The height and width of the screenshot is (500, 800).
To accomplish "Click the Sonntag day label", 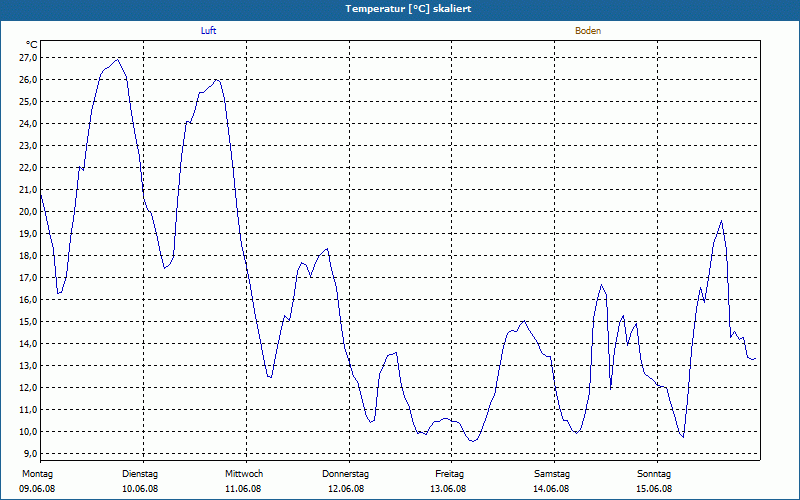I will (x=654, y=474).
